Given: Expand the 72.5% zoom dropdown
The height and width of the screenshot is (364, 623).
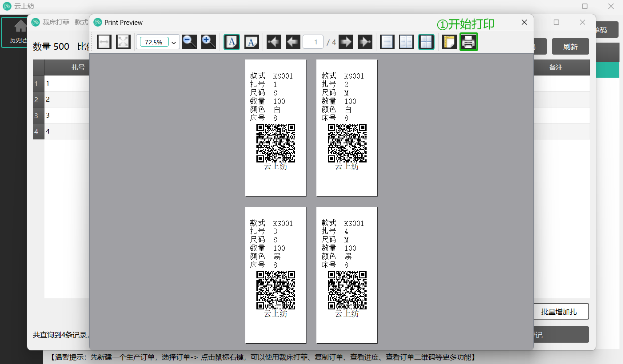Looking at the screenshot, I should coord(174,43).
